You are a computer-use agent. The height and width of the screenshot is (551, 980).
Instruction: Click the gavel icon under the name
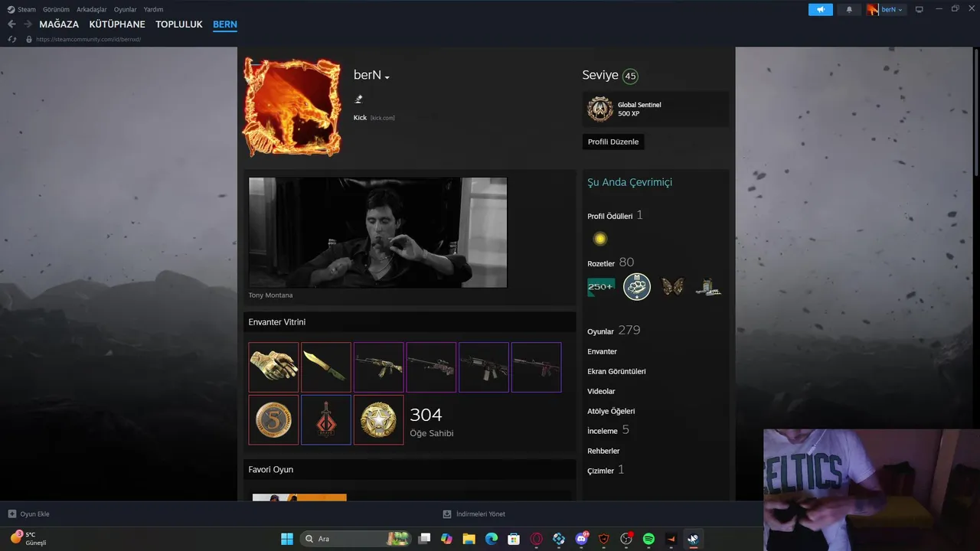[x=358, y=99]
